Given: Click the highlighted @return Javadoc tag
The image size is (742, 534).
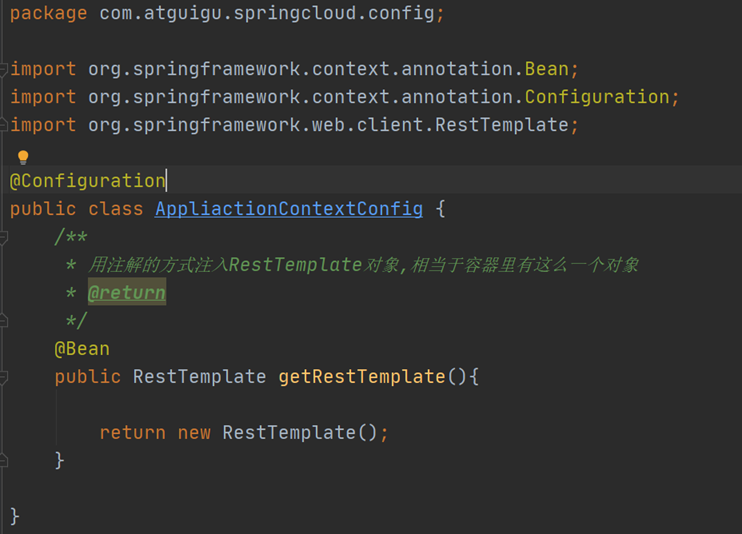Looking at the screenshot, I should click(127, 292).
